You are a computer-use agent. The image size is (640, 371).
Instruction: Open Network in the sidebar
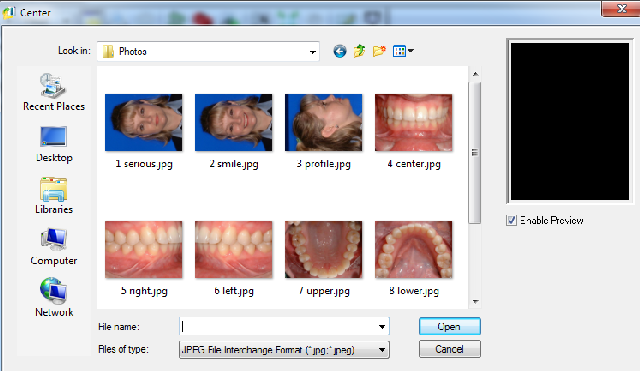pyautogui.click(x=54, y=298)
